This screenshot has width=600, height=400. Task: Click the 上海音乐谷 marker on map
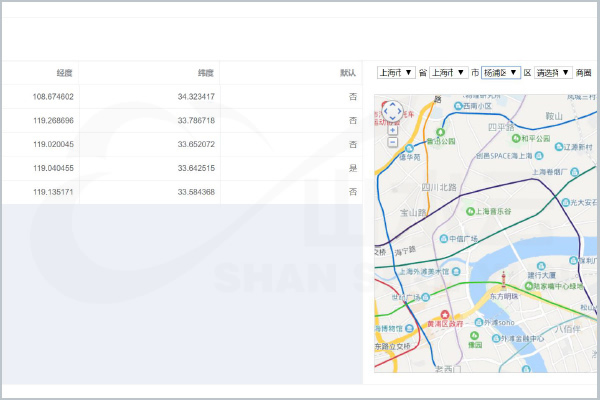(468, 211)
